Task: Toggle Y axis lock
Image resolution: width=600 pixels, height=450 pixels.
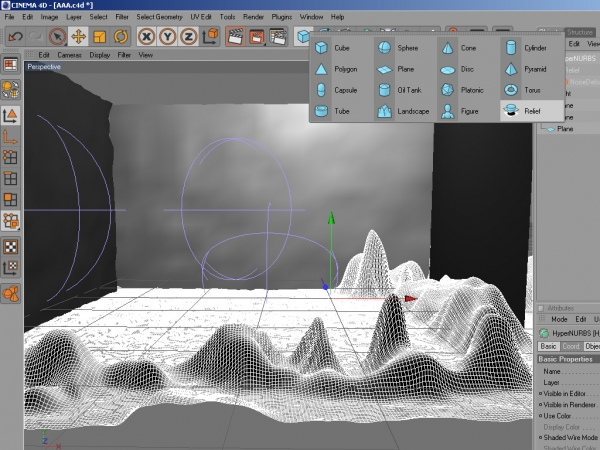Action: [x=167, y=37]
